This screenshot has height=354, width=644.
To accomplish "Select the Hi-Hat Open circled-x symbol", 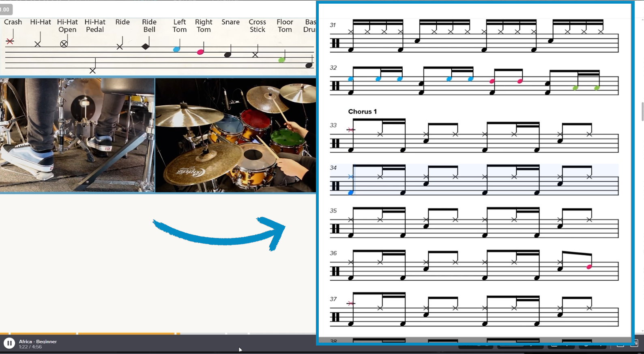I will pos(64,44).
